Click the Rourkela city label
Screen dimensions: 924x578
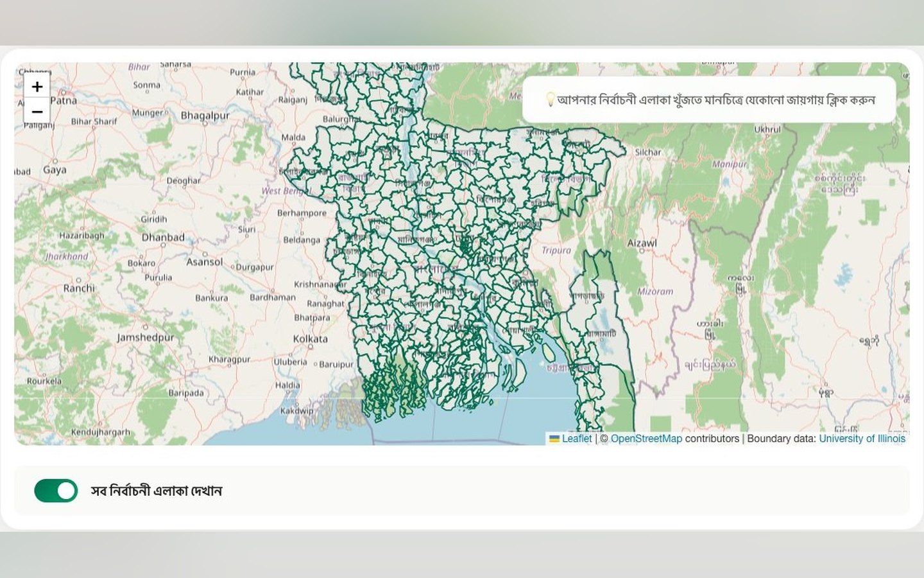[x=44, y=381]
